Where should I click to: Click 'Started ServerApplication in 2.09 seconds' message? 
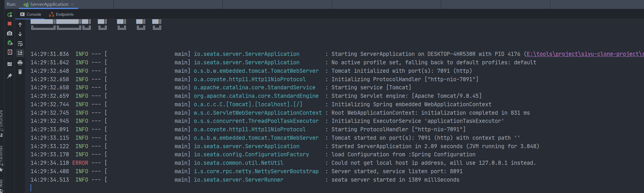pyautogui.click(x=435, y=146)
